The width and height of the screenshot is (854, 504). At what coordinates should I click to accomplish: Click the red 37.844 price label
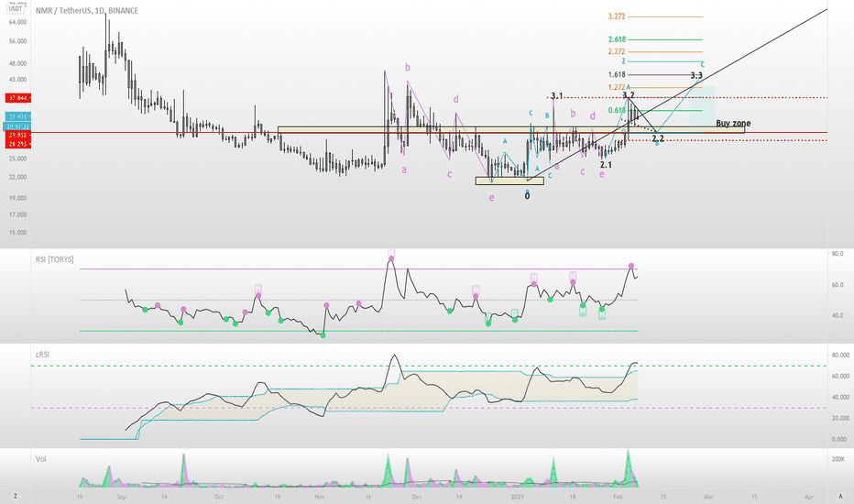[18, 98]
